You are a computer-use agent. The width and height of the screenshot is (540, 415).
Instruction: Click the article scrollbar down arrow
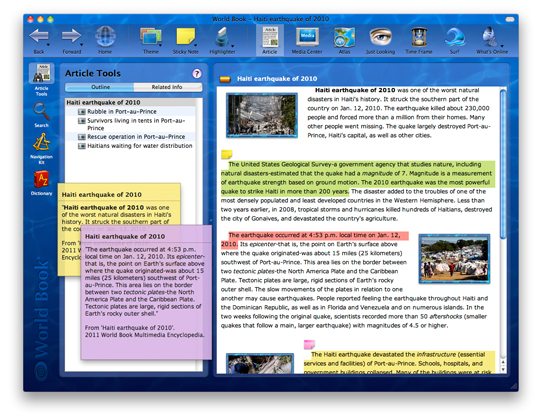click(503, 369)
